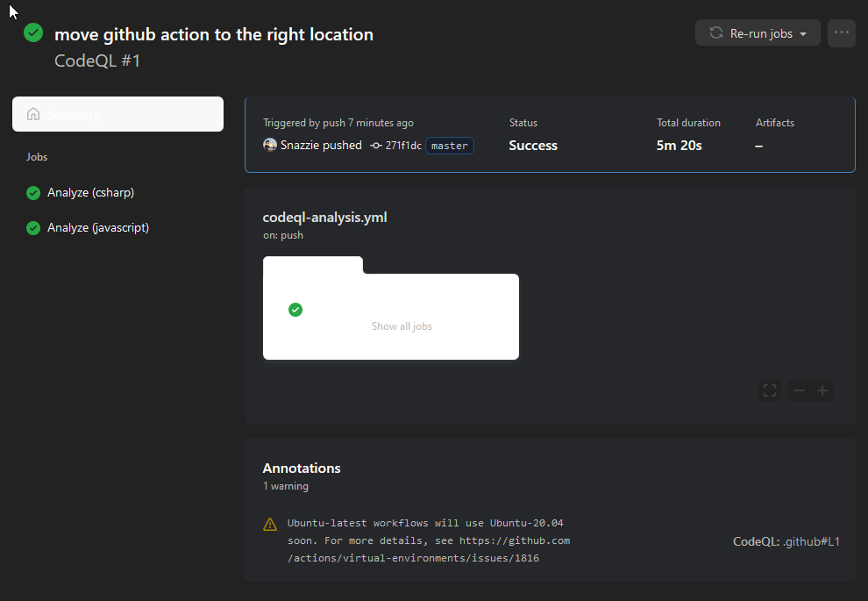
Task: Click the master branch label
Action: coord(450,146)
